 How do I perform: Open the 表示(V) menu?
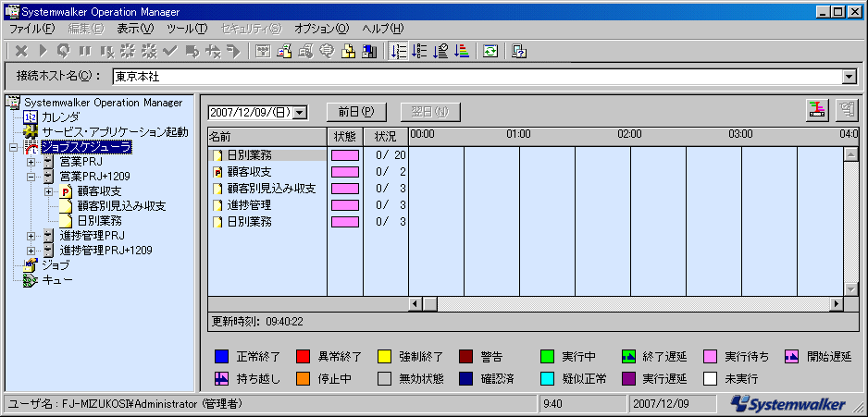coord(136,29)
